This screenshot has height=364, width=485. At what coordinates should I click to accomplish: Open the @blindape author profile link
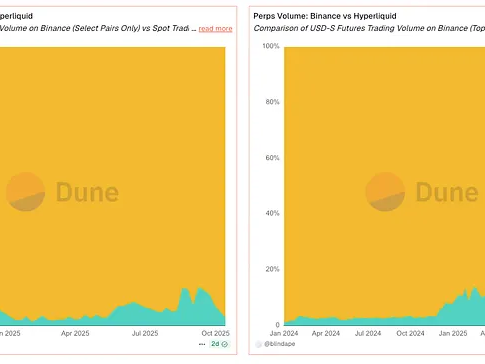[x=280, y=344]
